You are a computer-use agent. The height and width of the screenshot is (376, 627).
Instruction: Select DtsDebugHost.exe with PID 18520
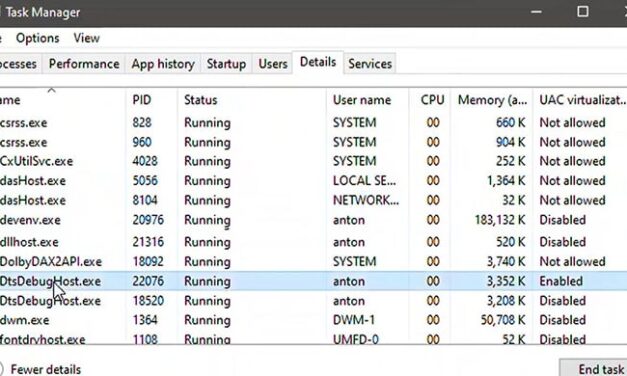click(x=314, y=301)
